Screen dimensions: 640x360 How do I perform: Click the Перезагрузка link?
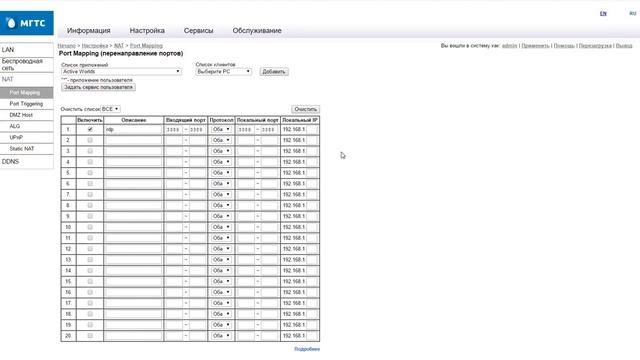pos(595,46)
